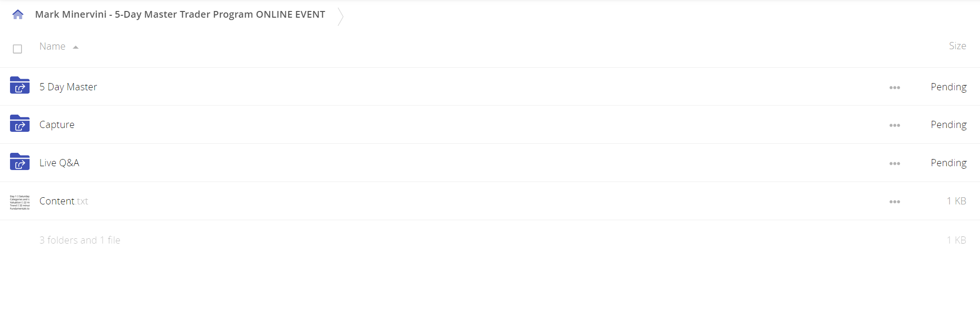The image size is (980, 320).
Task: Preview the Content.txt thumbnail
Action: click(20, 202)
